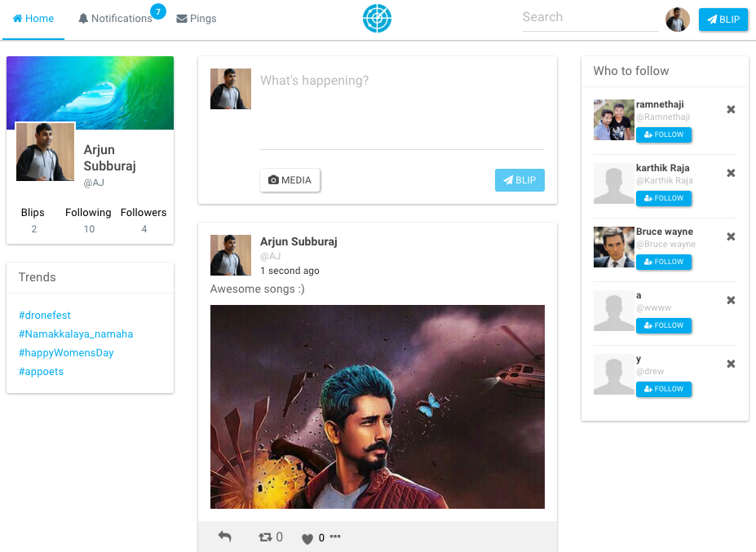
Task: Click the @wwww default avatar
Action: pos(614,311)
